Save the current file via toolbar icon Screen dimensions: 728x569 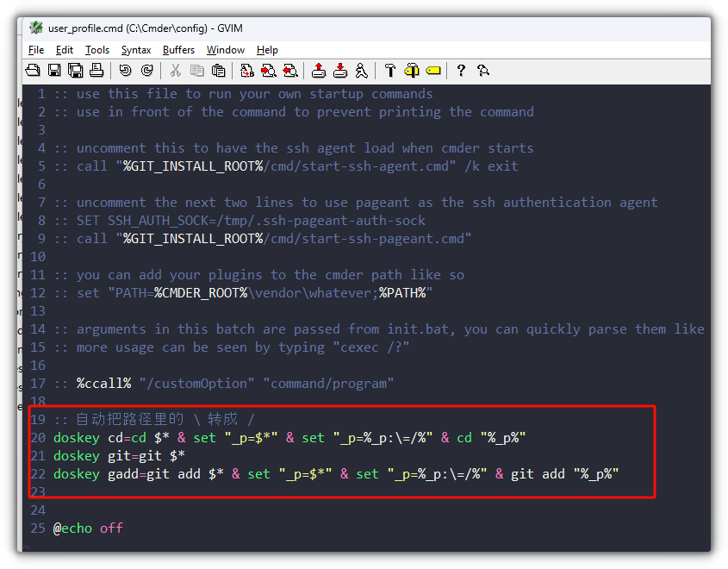53,70
